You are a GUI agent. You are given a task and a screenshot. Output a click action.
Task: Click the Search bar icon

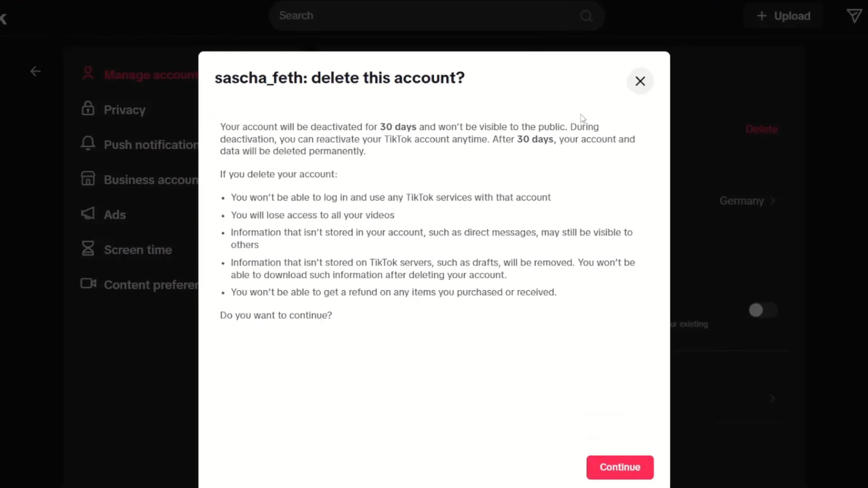(586, 16)
